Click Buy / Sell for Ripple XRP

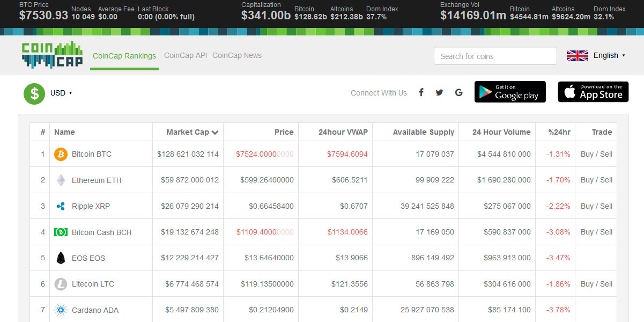click(596, 206)
